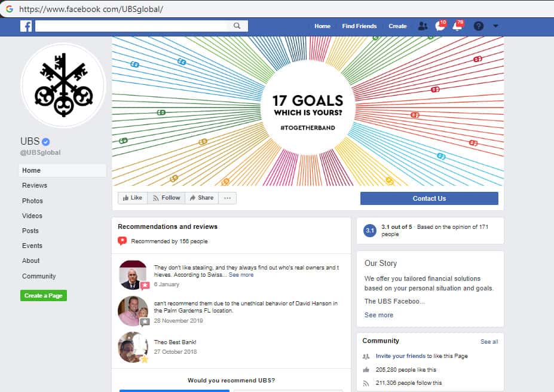Viewport: 554px width, 392px height.
Task: Click the Google icon in address bar
Action: (x=10, y=9)
